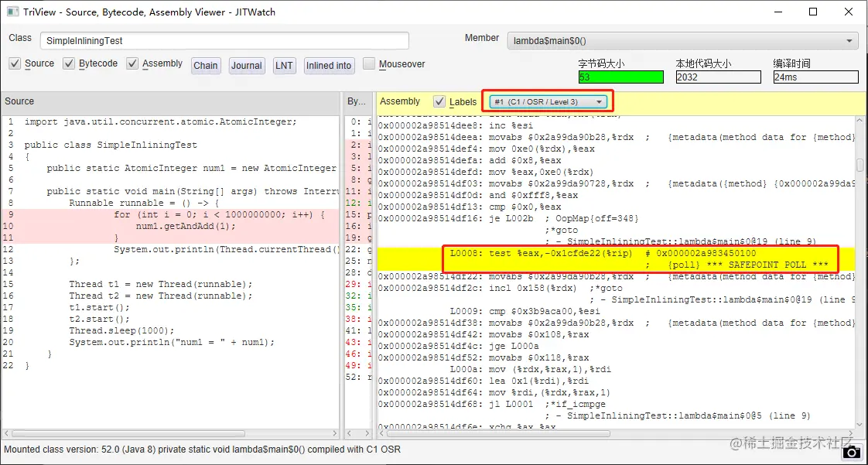Select bytecode row 52
868x465 pixels.
coord(358,378)
